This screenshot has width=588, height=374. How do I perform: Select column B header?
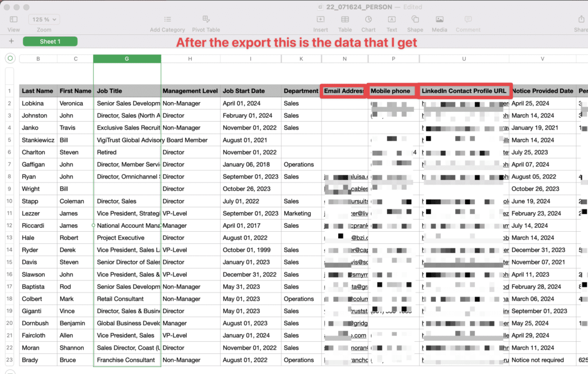tap(38, 59)
